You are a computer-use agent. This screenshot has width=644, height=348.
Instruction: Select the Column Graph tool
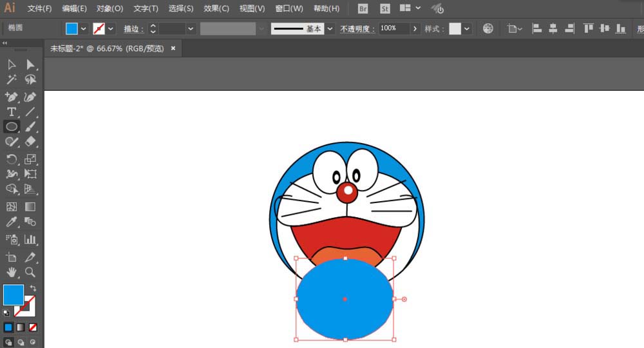pyautogui.click(x=30, y=239)
